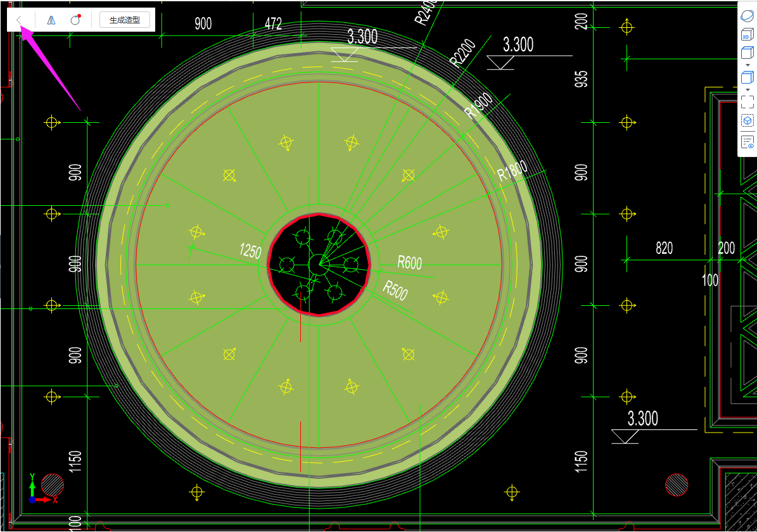Select the R600 radius dimension label
757x532 pixels.
(409, 262)
